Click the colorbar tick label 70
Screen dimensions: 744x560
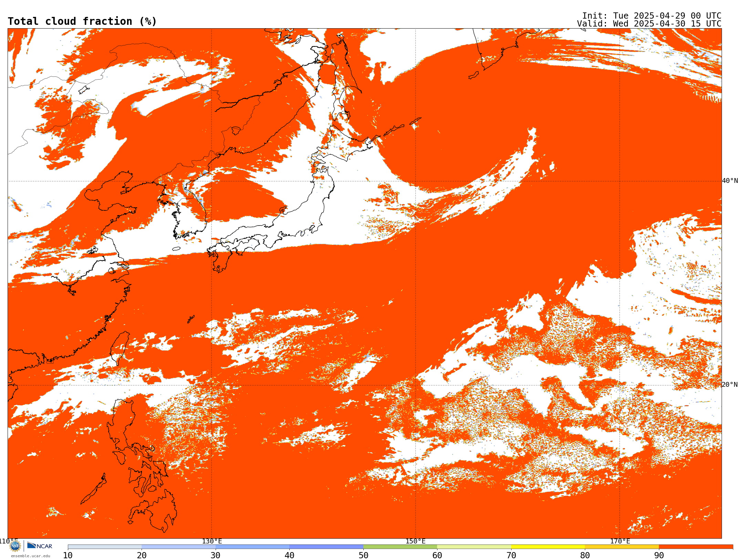(x=511, y=556)
